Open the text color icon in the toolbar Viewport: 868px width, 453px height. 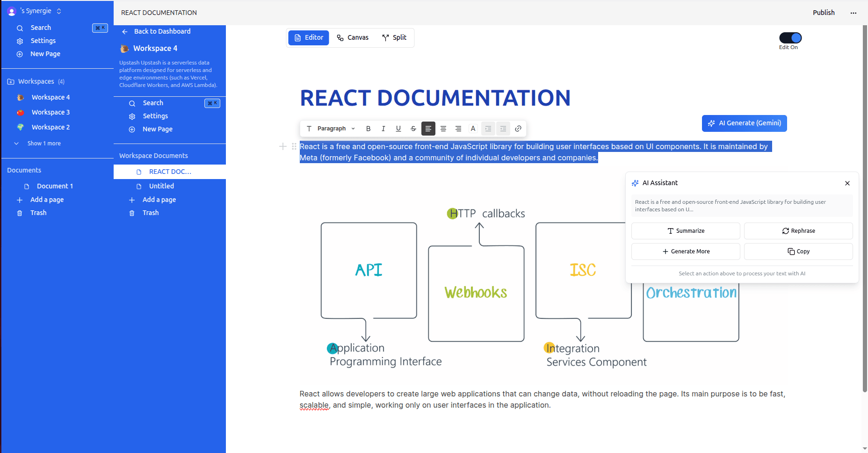pos(473,129)
